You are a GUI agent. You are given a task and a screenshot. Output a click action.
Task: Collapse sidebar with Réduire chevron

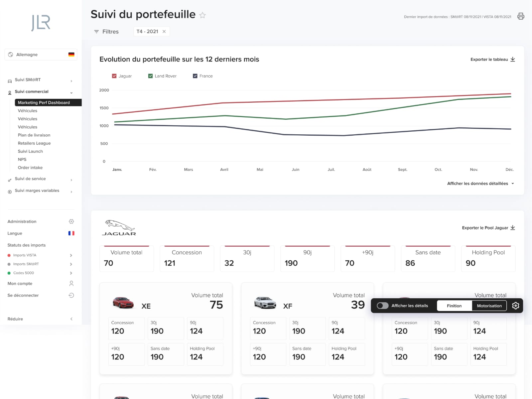(71, 319)
